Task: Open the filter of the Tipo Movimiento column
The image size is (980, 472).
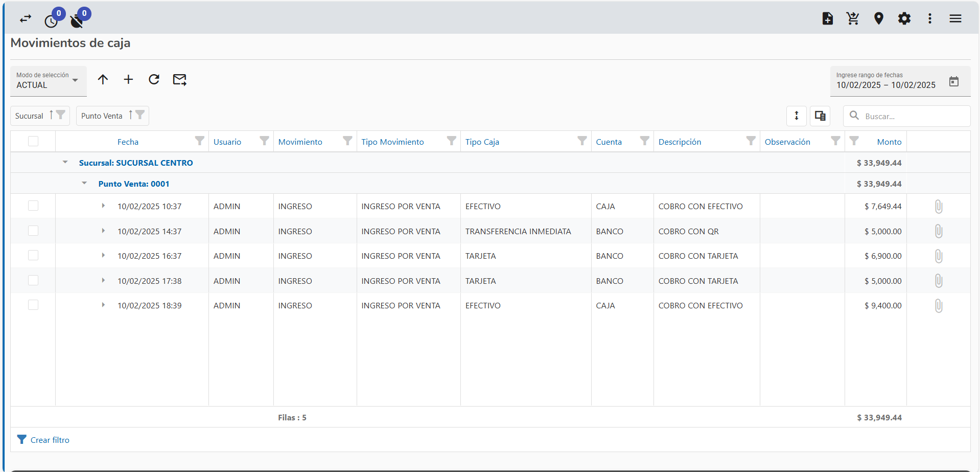Action: point(452,141)
